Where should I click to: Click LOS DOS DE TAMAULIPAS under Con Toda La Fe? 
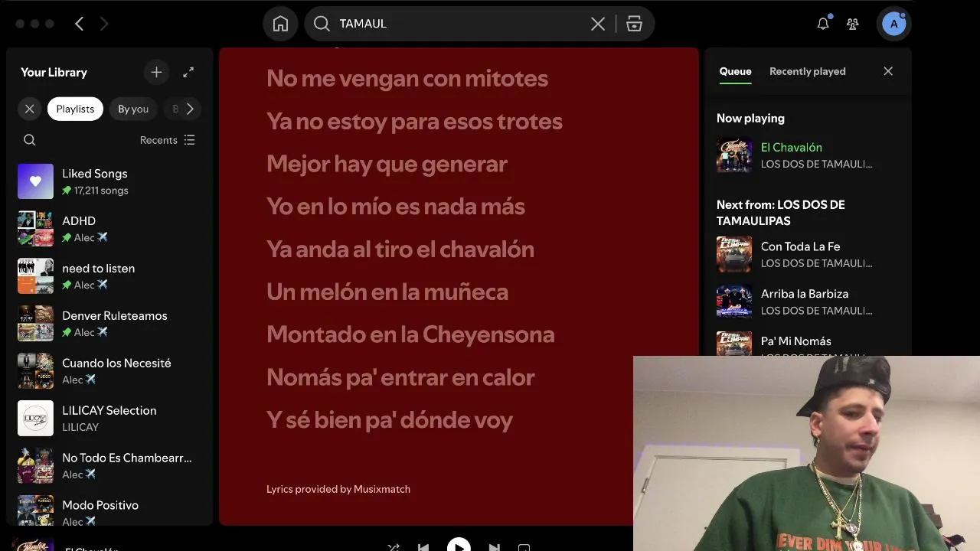pos(816,263)
